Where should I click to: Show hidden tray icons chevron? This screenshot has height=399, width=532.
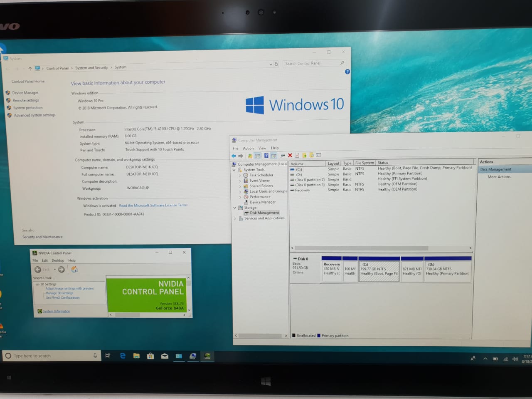click(485, 359)
